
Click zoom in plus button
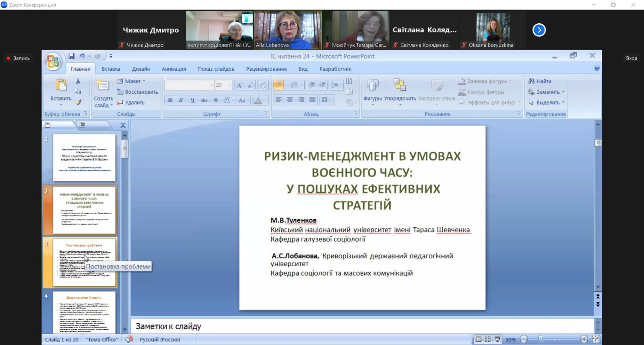click(x=584, y=339)
